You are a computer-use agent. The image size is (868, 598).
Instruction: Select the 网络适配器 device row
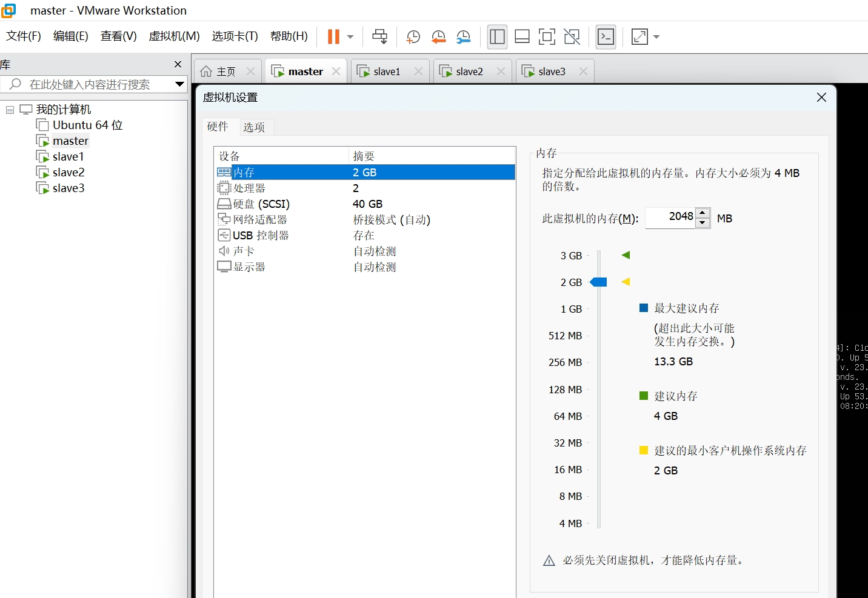366,219
